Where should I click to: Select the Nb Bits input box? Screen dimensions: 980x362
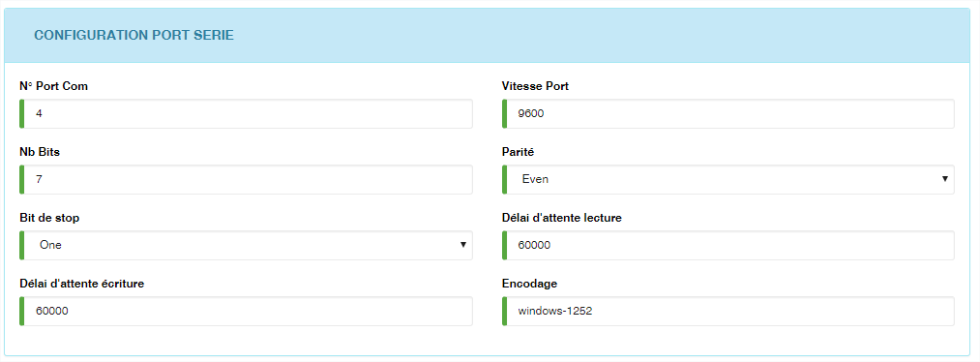pos(247,179)
